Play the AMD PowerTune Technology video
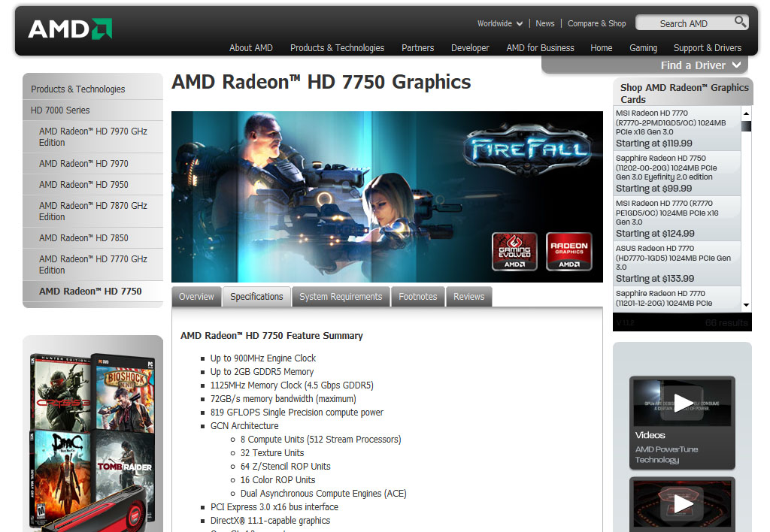 point(683,403)
